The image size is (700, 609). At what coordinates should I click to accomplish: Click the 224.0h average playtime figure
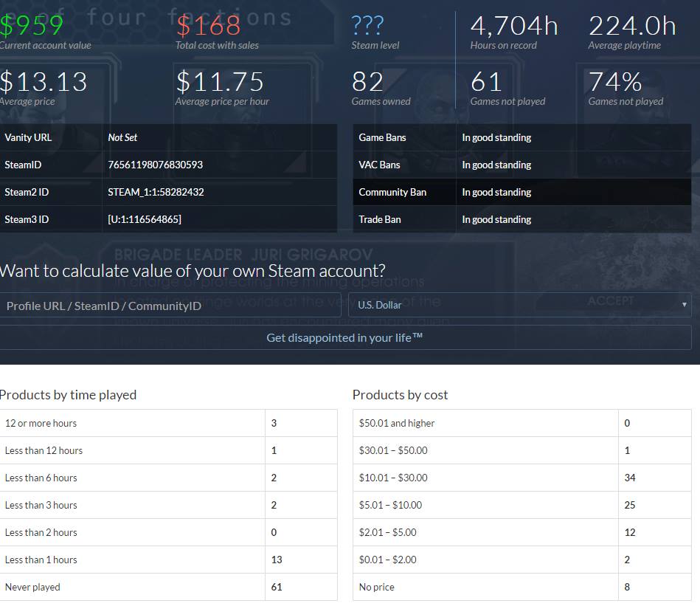(632, 26)
